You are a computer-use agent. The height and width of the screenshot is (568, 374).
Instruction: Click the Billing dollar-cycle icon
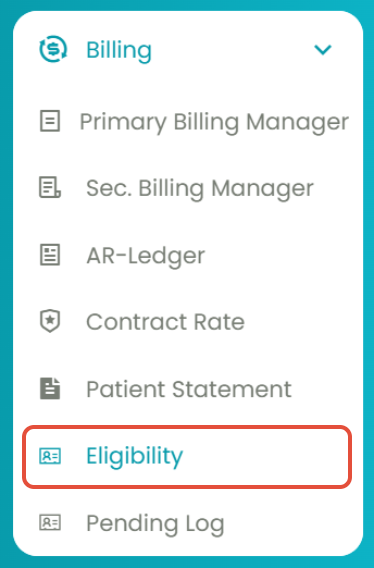click(x=53, y=49)
